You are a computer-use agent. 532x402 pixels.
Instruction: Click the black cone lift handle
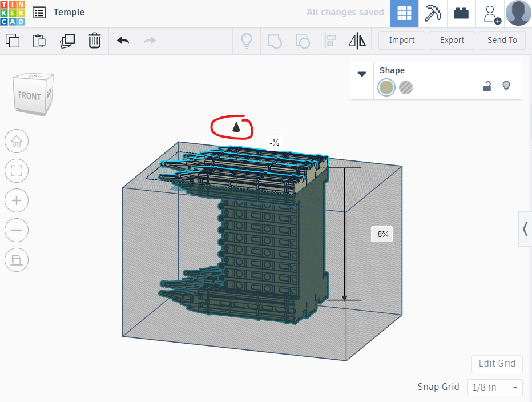pyautogui.click(x=236, y=127)
